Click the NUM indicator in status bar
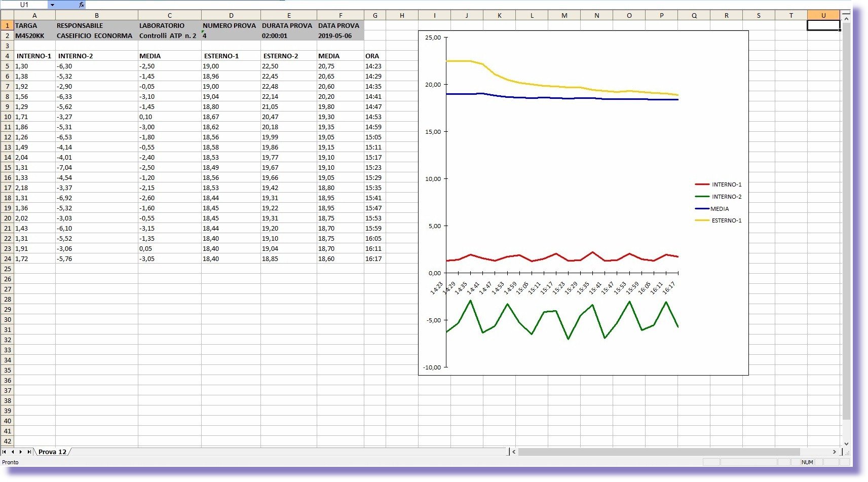This screenshot has height=482, width=868. tap(807, 462)
